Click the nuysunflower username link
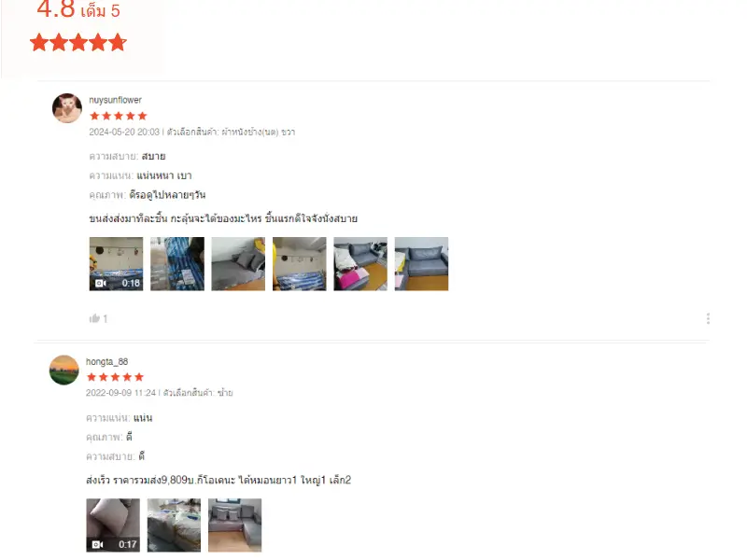Viewport: 747px width, 560px height. coord(115,100)
